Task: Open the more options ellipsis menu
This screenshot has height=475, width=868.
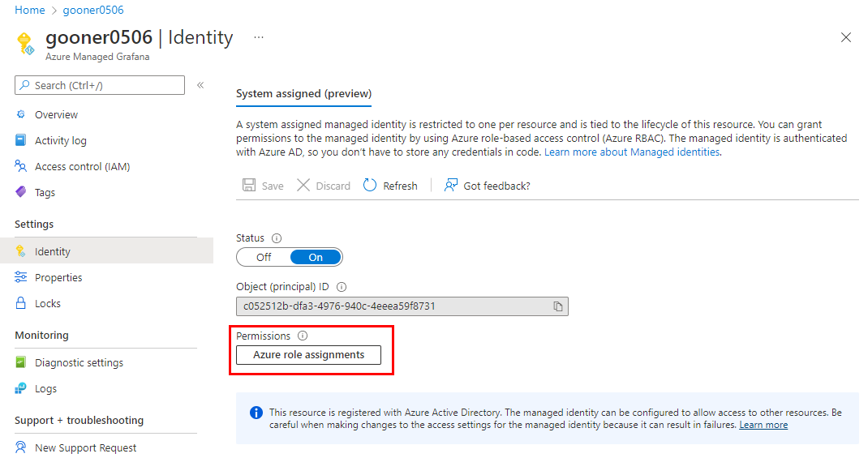Action: (x=259, y=37)
